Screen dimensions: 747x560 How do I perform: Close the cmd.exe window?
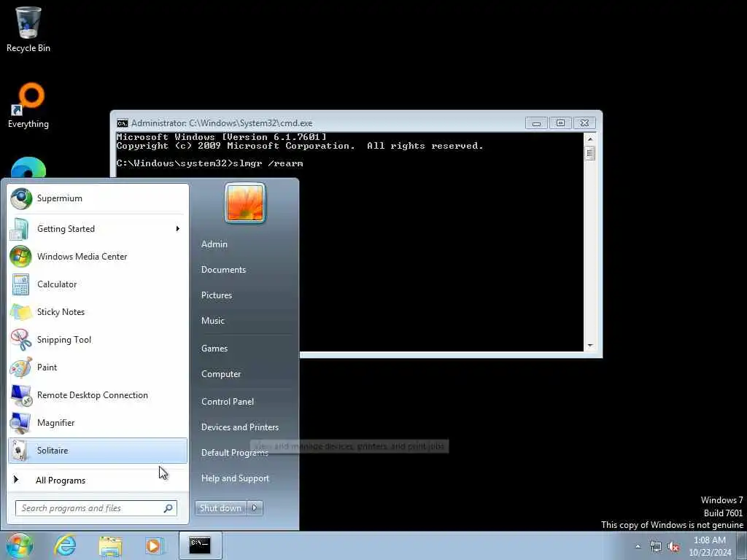click(584, 123)
